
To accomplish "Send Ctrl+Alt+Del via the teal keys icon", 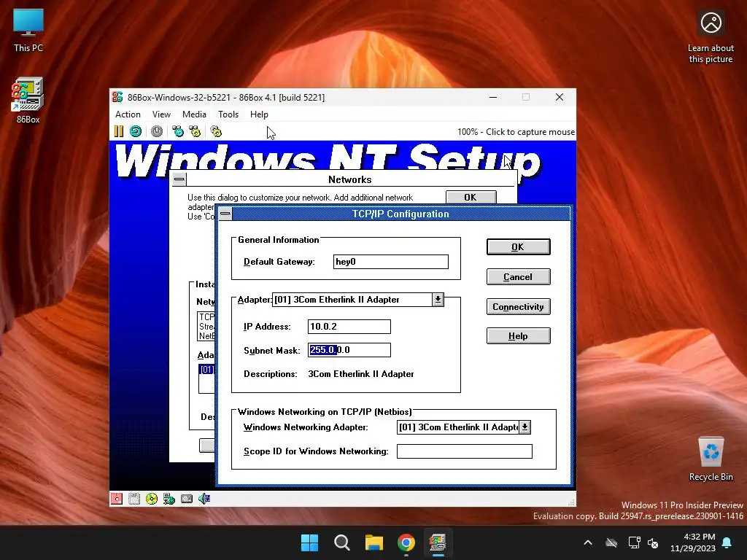I will [x=178, y=131].
